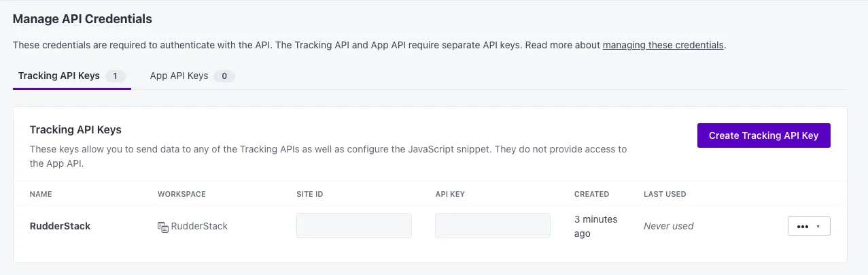Screen dimensions: 868x275
Task: Click the hidden Site ID value field
Action: click(353, 226)
